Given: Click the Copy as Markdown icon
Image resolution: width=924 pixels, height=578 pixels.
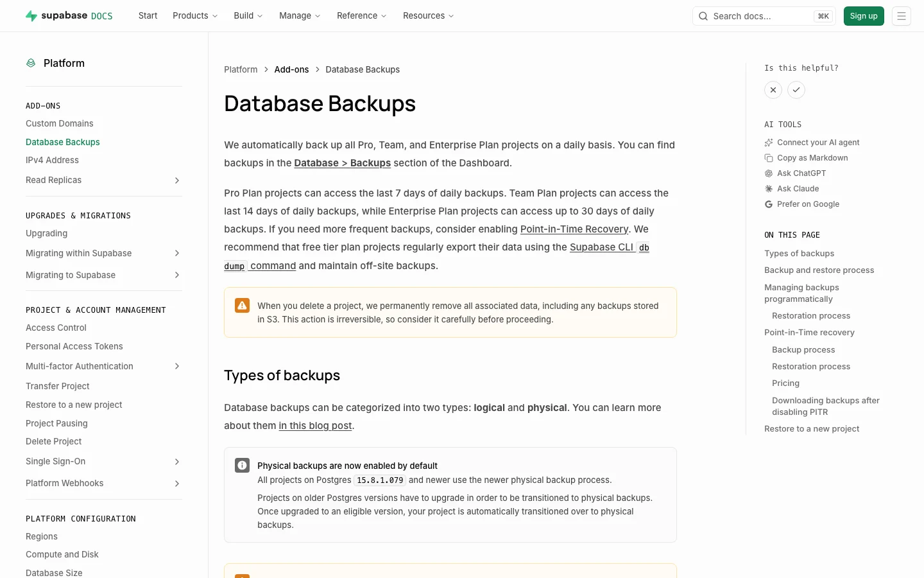Looking at the screenshot, I should 769,158.
